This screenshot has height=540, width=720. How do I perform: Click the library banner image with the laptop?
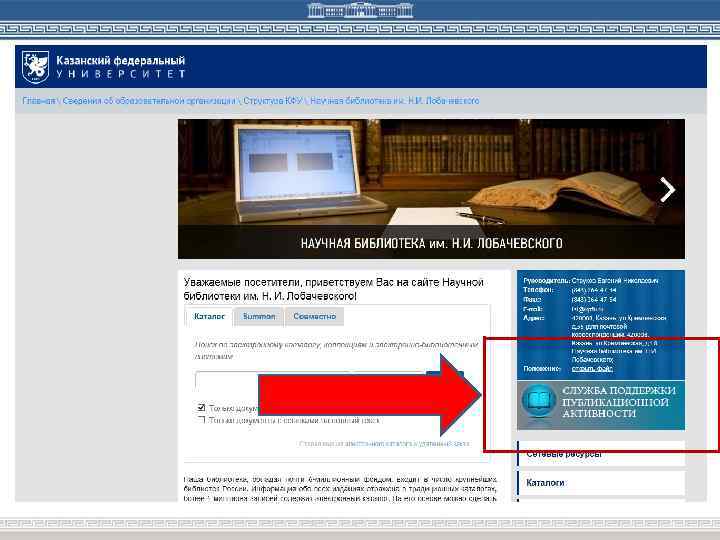431,189
